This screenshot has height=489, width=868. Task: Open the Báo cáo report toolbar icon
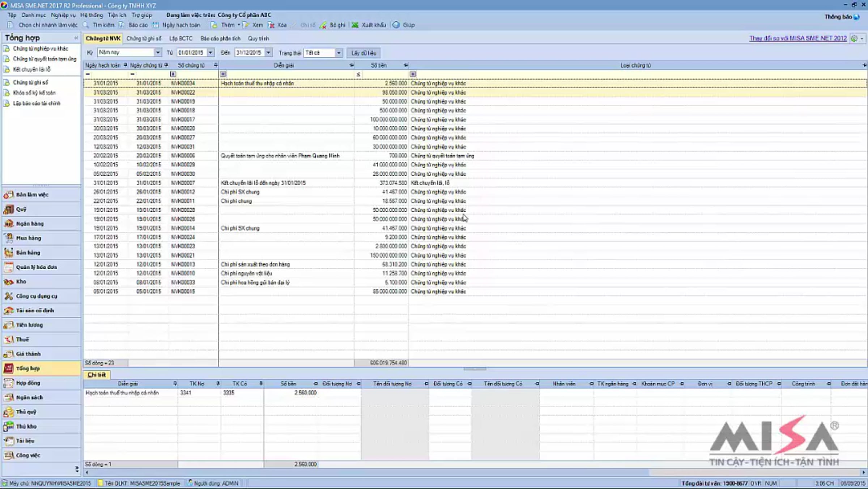(x=122, y=25)
